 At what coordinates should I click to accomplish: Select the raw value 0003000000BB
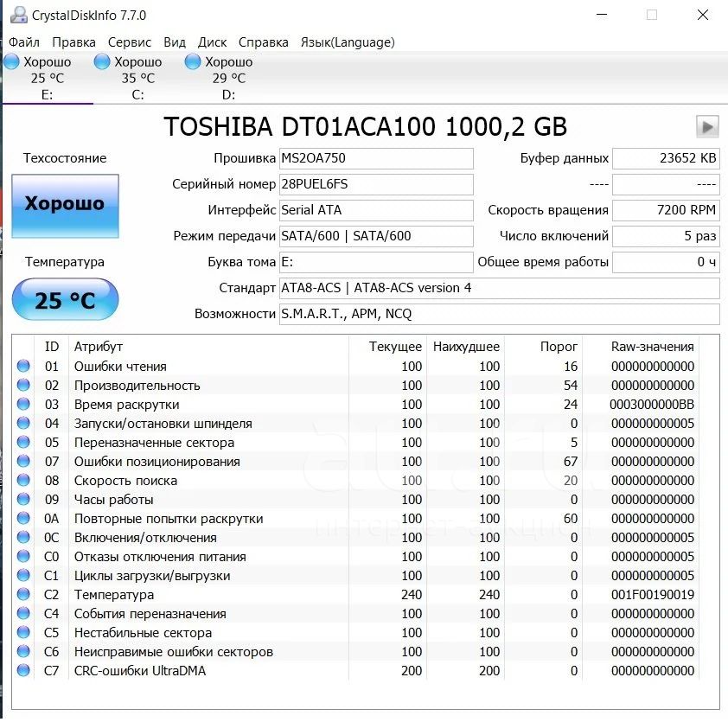pos(652,405)
